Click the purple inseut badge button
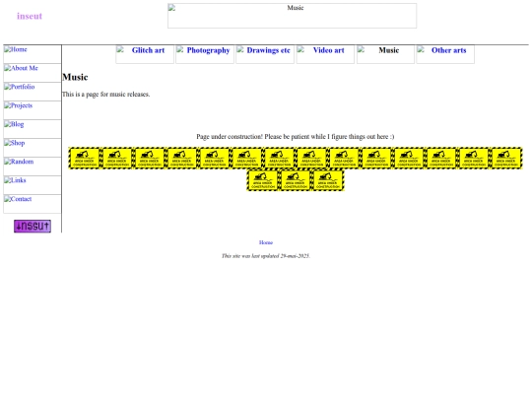Screen dimensions: 532x399 click(x=33, y=226)
